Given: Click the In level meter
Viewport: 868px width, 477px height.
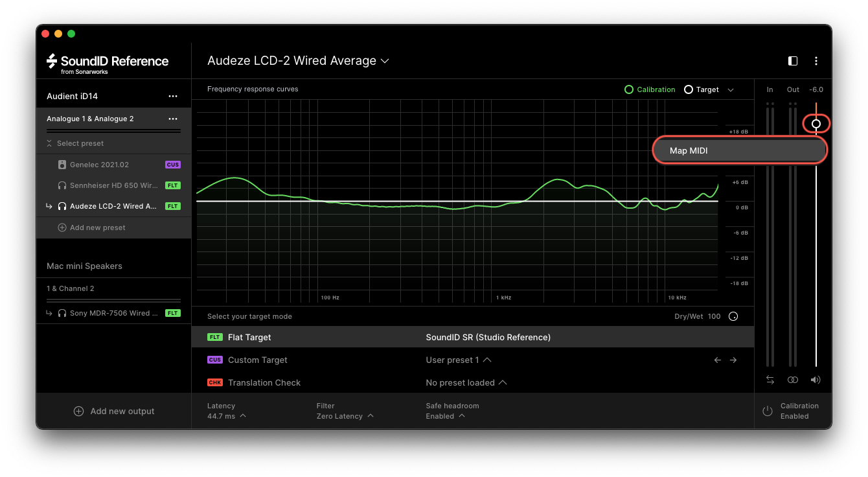Looking at the screenshot, I should pyautogui.click(x=770, y=235).
